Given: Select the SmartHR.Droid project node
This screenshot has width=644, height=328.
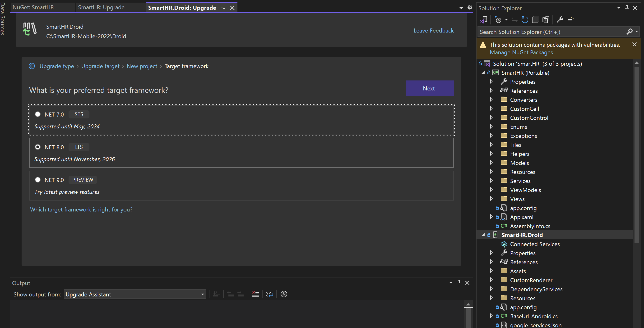Looking at the screenshot, I should [522, 235].
